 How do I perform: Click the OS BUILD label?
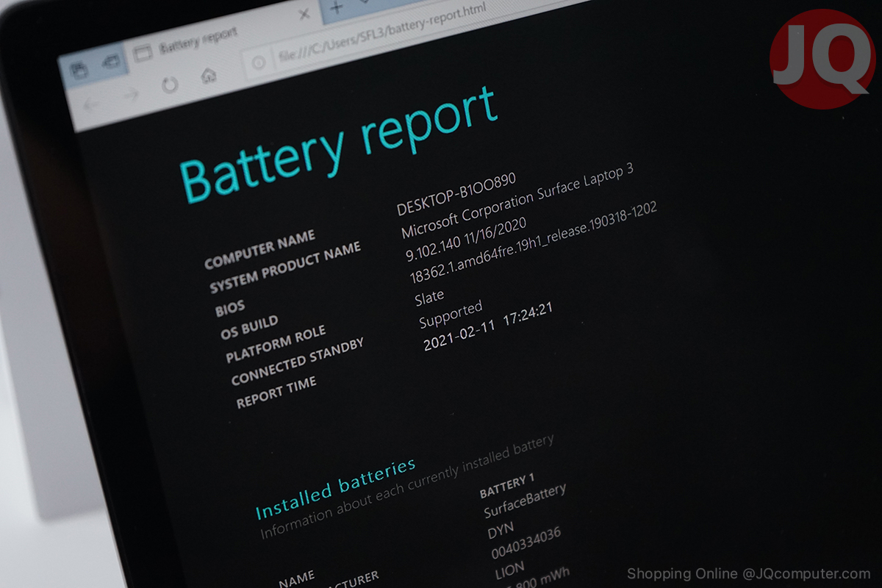point(249,326)
